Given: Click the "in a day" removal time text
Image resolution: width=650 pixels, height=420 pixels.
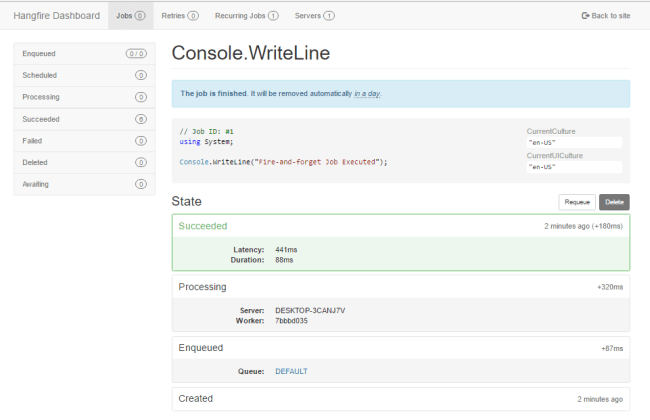Looking at the screenshot, I should (x=366, y=94).
